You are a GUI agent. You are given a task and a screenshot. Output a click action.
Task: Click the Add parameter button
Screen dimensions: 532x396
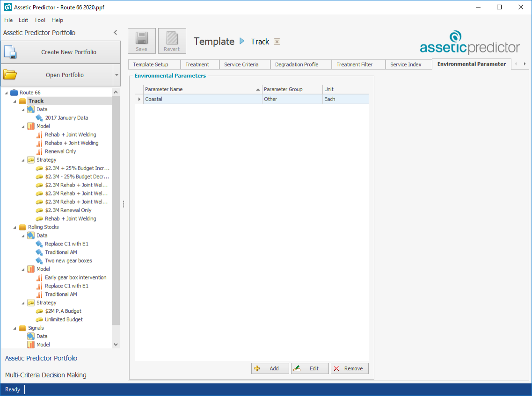(x=269, y=368)
